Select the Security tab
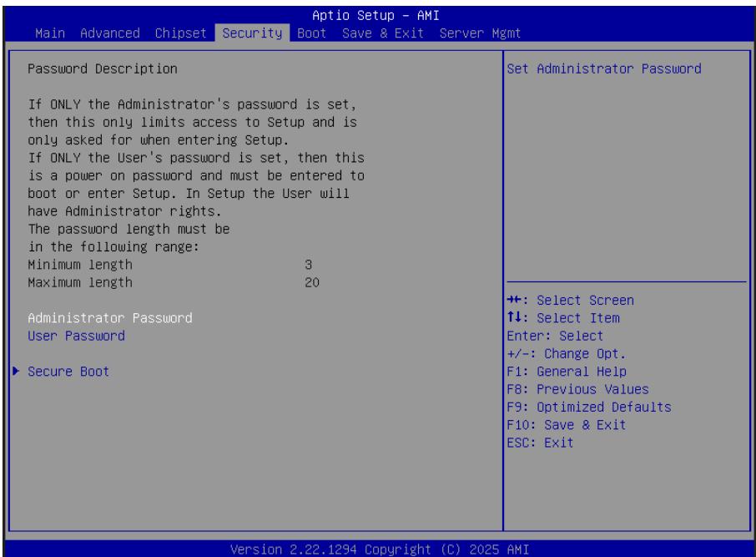 pos(252,33)
